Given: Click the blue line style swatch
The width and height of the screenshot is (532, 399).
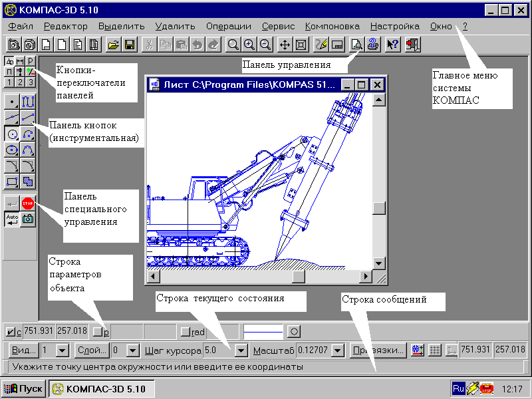Looking at the screenshot, I should (x=263, y=331).
